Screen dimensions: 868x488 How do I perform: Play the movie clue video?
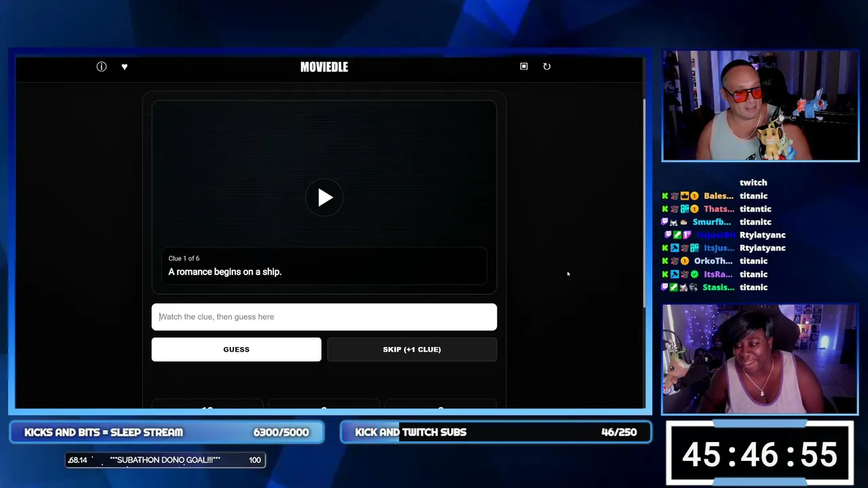(x=324, y=198)
